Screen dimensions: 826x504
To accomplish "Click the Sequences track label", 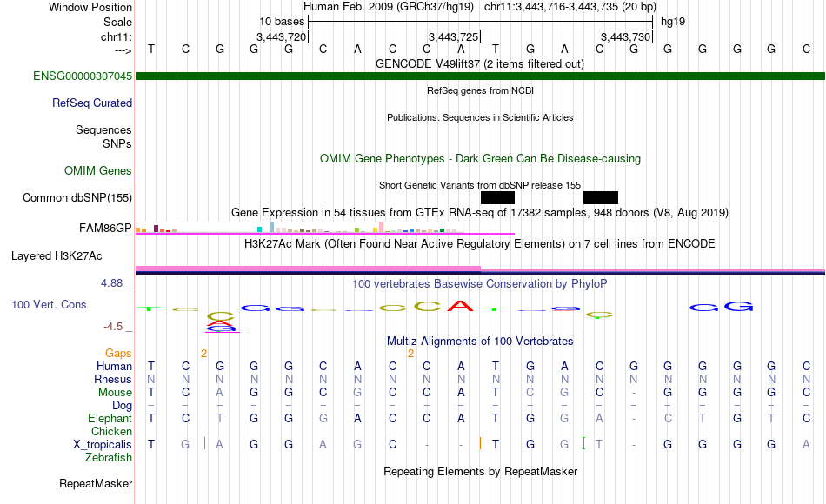I will click(103, 129).
